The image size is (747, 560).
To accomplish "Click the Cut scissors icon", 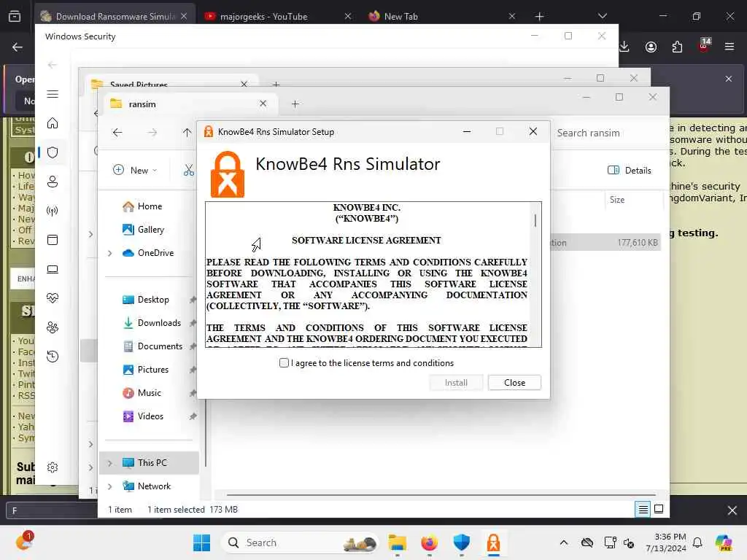I will [x=189, y=170].
